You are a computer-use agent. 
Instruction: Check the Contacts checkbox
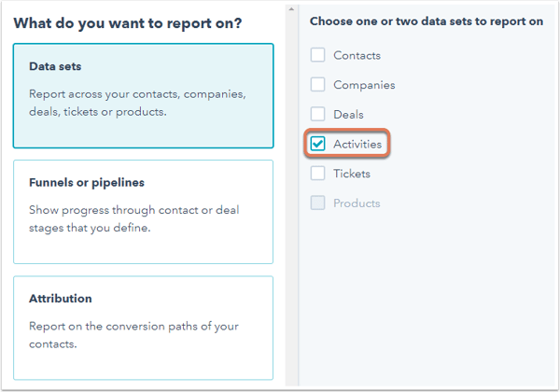(x=317, y=55)
